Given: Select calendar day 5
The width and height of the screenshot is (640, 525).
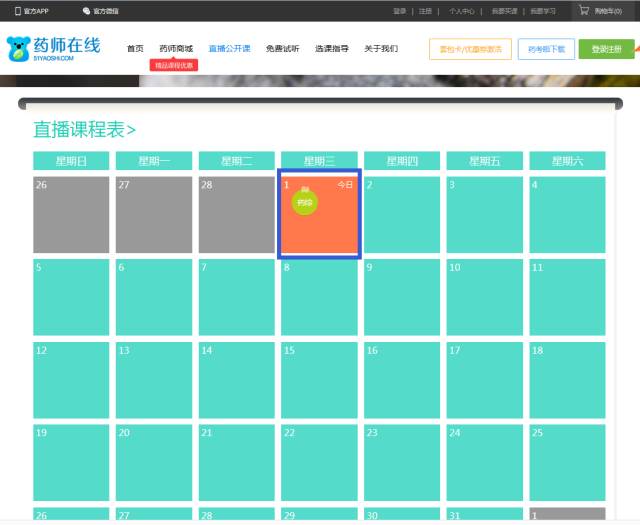Looking at the screenshot, I should 71,298.
